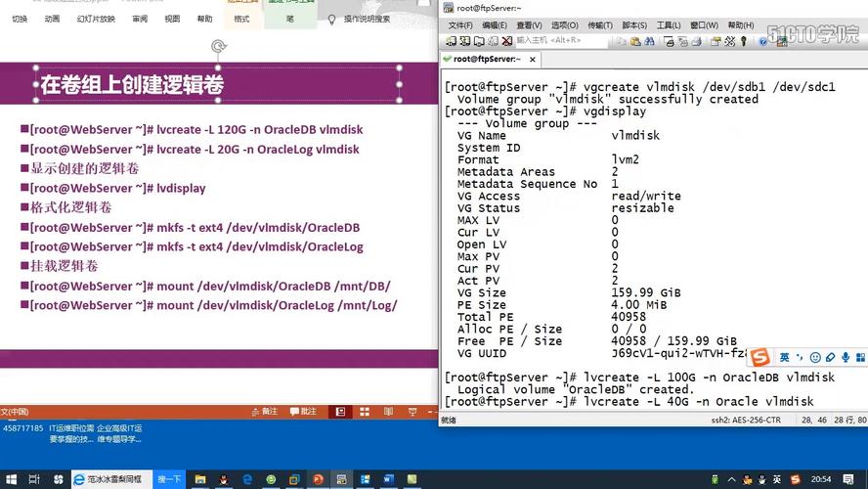Viewport: 868px width, 489px height.
Task: Open the 笔 ribbon tab in PowerPoint
Action: point(290,19)
